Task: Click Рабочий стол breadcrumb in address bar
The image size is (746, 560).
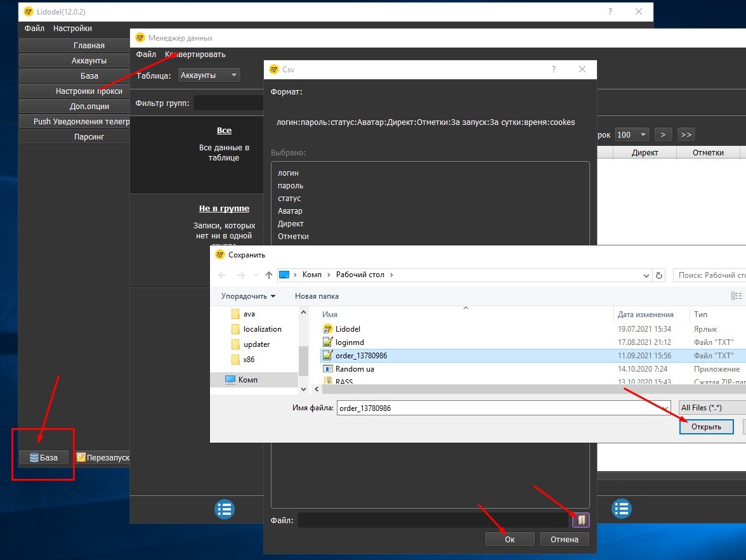Action: click(360, 275)
